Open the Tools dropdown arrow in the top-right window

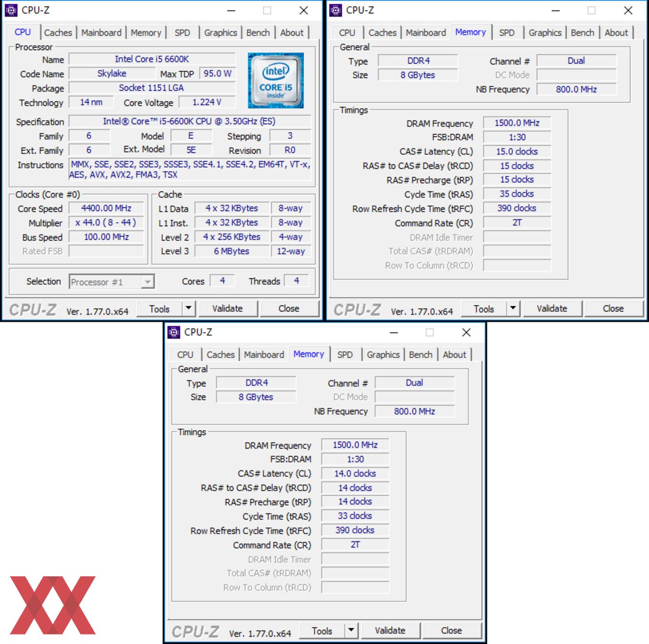point(513,309)
